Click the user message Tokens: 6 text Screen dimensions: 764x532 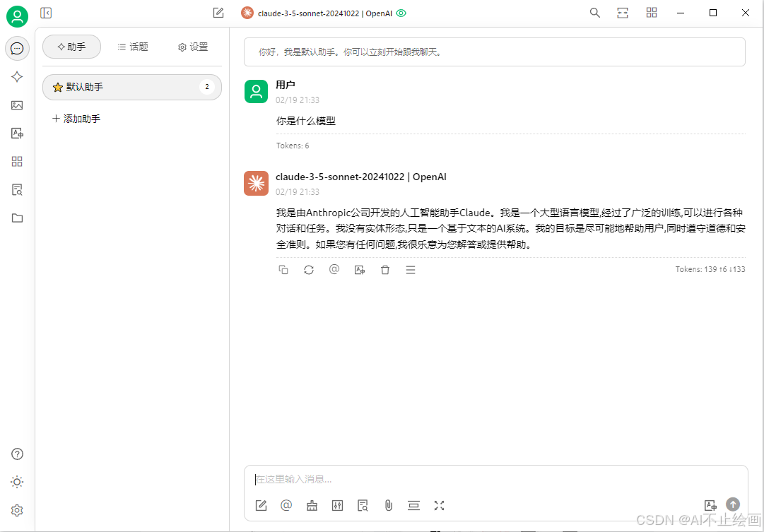click(293, 145)
